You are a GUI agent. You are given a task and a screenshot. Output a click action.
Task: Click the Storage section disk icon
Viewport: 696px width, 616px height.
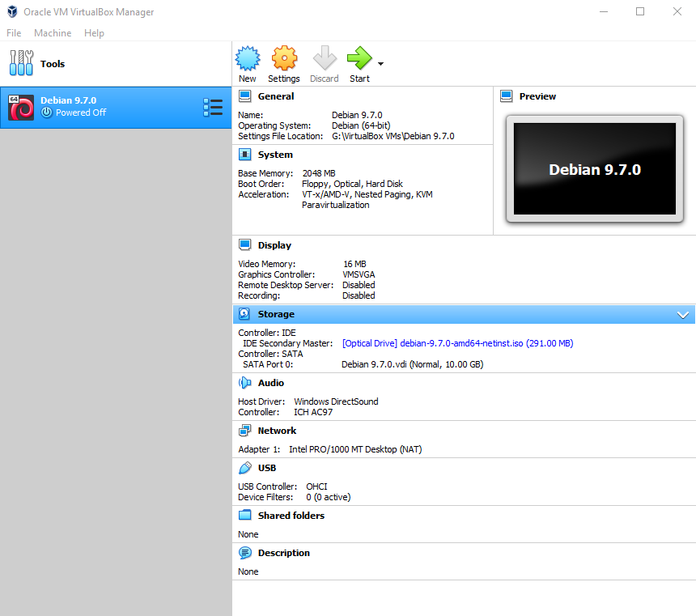click(244, 314)
